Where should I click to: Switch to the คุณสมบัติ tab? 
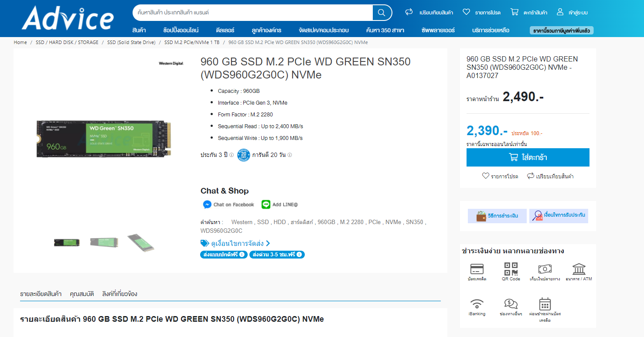tap(82, 294)
